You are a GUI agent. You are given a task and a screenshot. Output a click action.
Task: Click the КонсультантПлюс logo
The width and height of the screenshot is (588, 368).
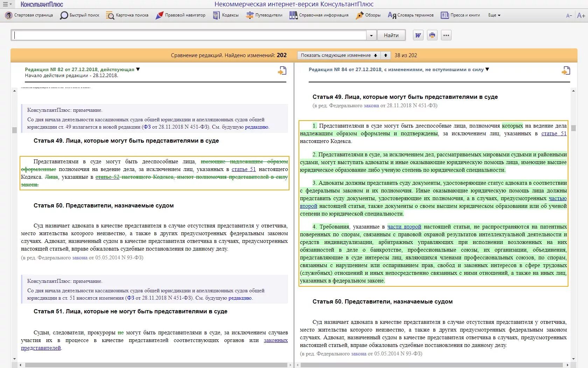coord(42,4)
